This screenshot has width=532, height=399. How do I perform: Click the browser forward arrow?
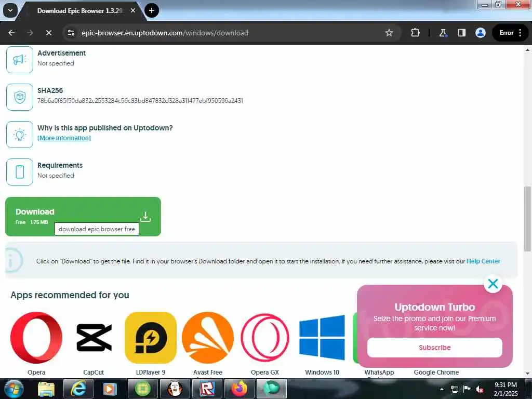pos(30,33)
